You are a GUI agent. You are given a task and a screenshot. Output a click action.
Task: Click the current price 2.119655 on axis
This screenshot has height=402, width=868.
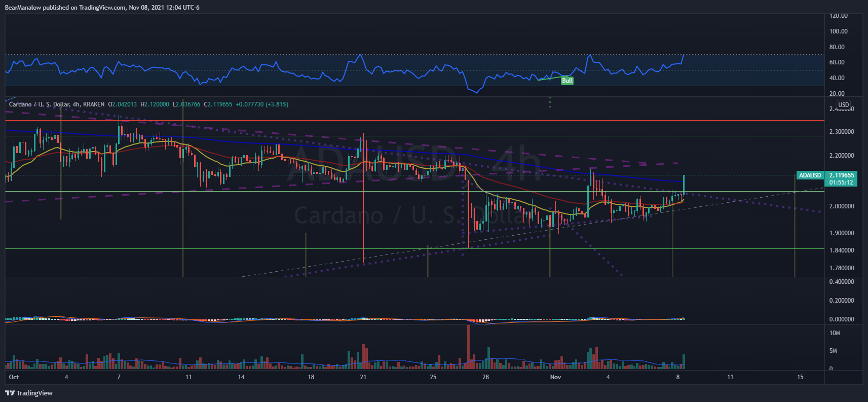click(x=841, y=175)
